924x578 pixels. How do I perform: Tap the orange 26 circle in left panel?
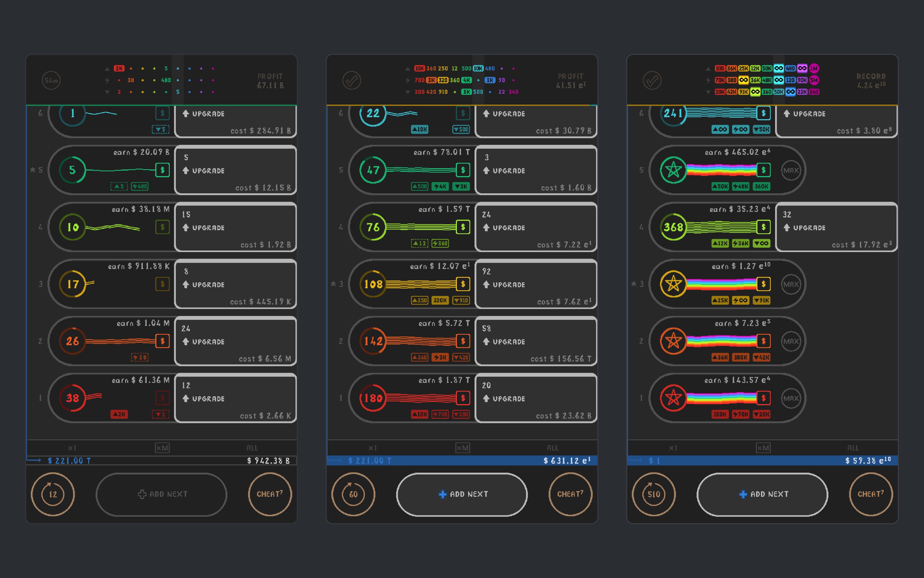point(73,341)
